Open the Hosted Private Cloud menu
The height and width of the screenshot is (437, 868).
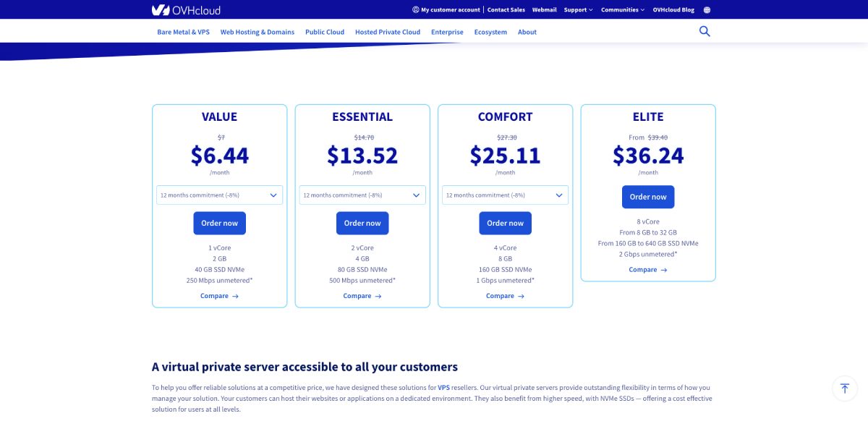[x=387, y=32]
